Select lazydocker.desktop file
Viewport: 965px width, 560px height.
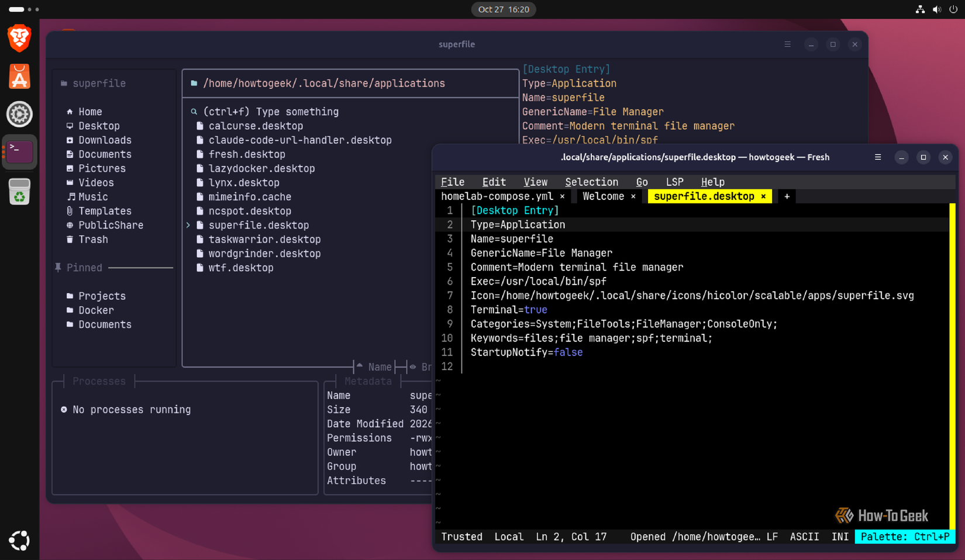click(255, 168)
